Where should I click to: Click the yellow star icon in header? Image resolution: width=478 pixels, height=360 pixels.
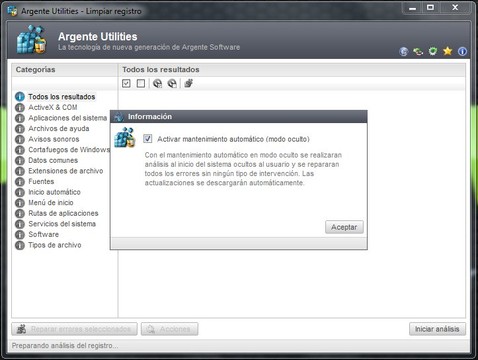point(448,51)
